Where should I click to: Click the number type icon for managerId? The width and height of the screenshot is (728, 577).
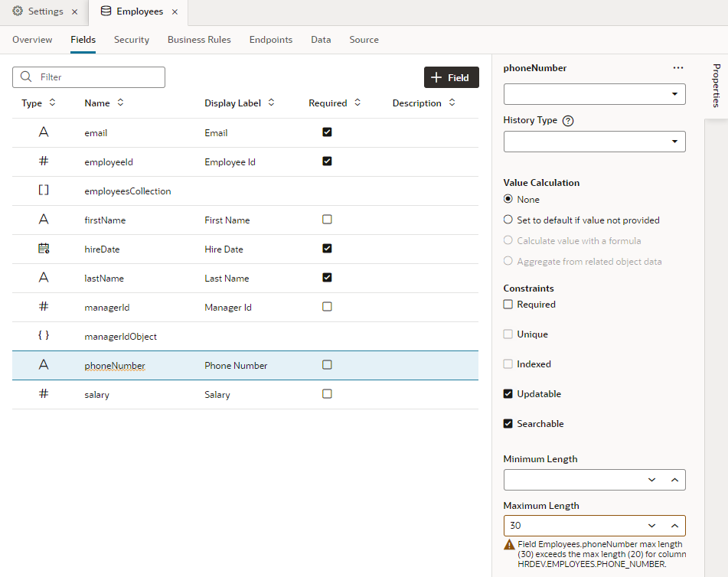coord(44,306)
